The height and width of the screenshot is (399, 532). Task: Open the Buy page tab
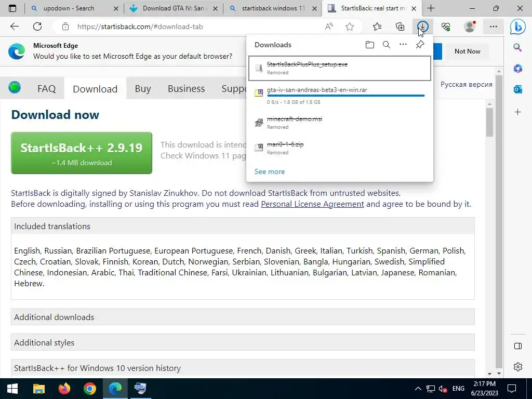click(x=143, y=89)
